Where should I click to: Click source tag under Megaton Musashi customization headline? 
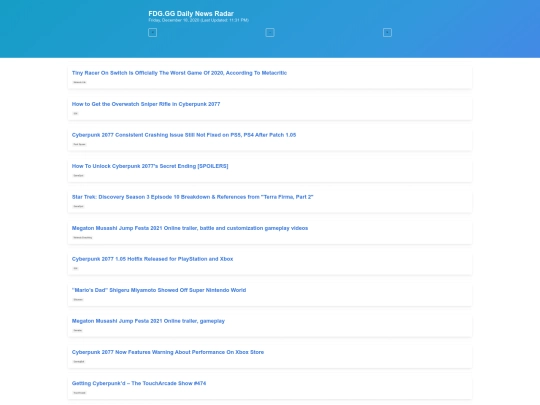click(82, 238)
